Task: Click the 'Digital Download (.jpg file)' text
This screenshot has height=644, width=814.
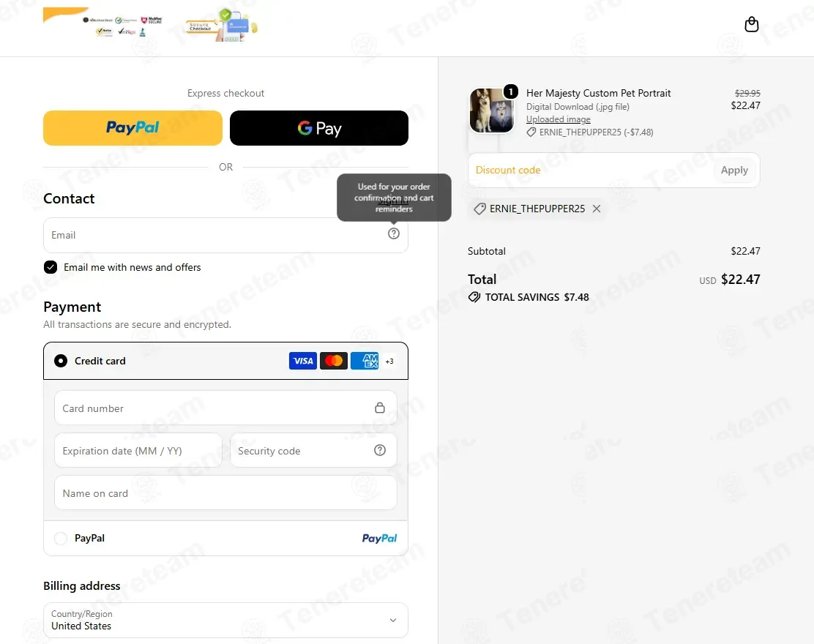Action: [x=578, y=107]
